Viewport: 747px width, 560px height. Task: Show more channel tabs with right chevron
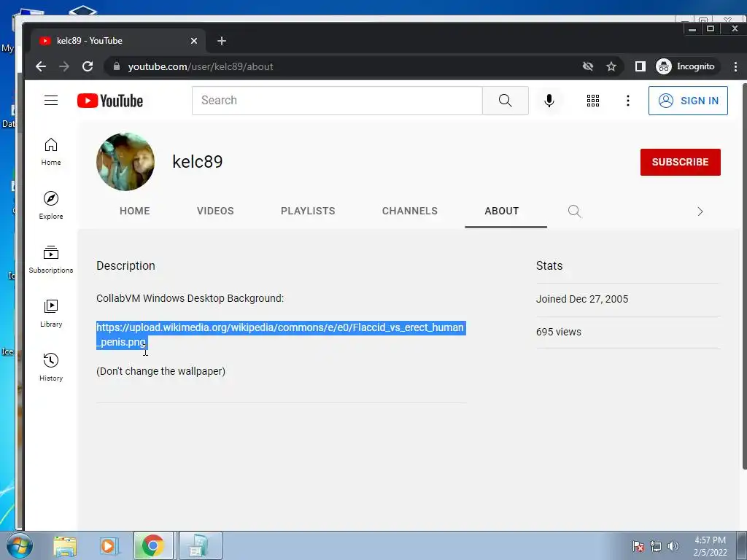(x=700, y=211)
